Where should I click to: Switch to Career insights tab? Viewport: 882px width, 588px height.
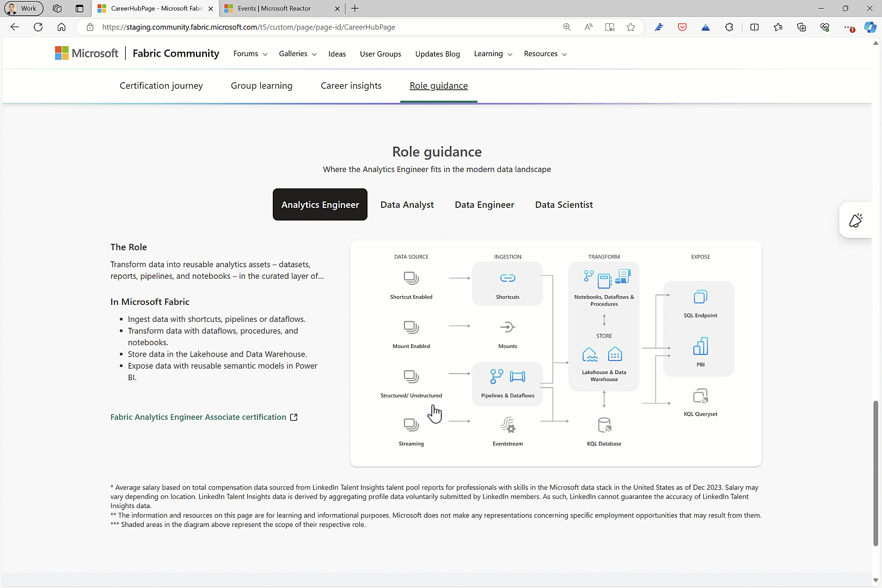tap(351, 86)
